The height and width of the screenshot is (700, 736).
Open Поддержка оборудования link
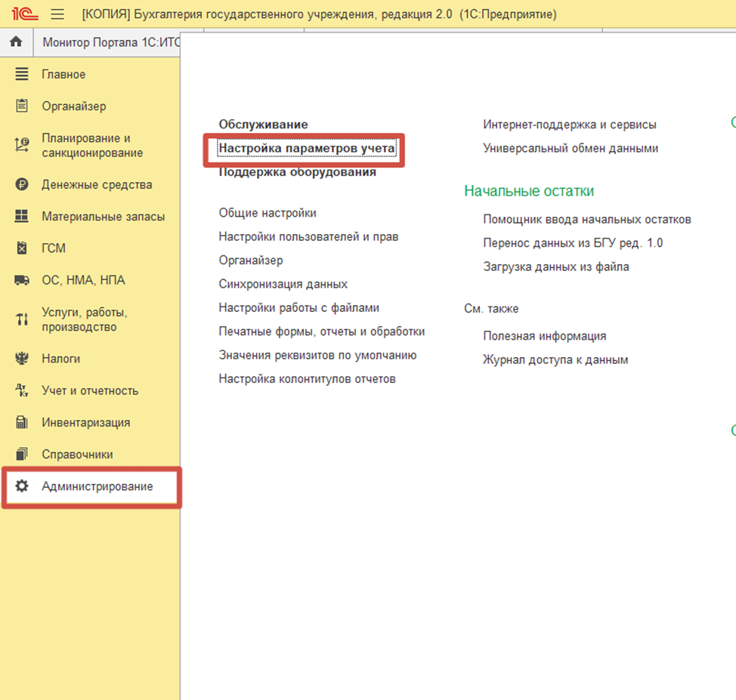298,172
